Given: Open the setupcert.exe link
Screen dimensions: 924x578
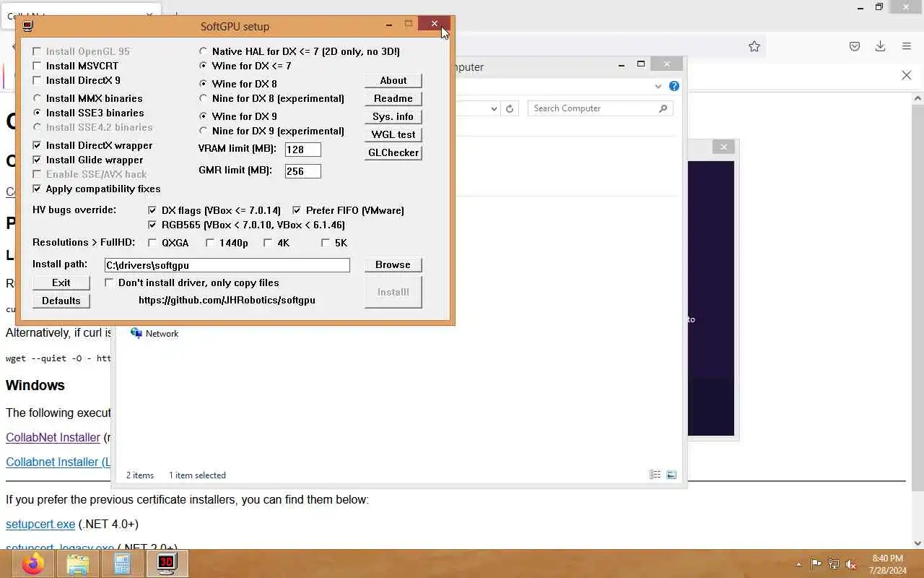Looking at the screenshot, I should pos(40,524).
